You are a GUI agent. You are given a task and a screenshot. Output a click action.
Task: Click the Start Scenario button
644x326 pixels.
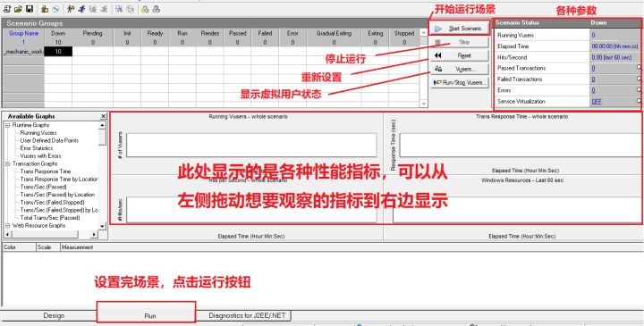pos(460,29)
